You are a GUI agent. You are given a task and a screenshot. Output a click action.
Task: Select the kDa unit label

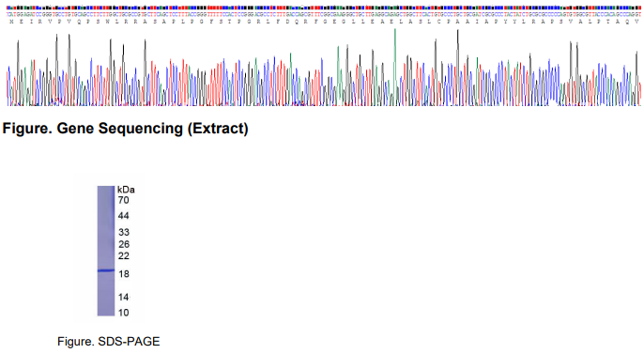click(x=126, y=190)
